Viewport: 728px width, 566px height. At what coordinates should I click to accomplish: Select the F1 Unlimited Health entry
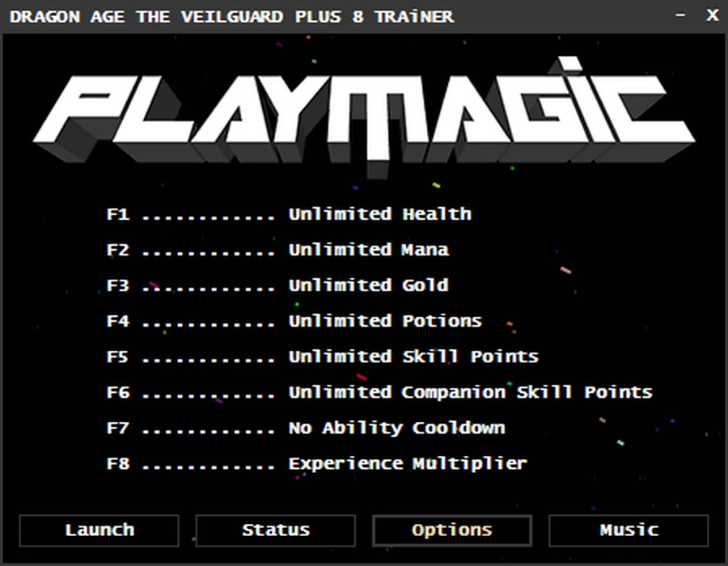tap(289, 214)
